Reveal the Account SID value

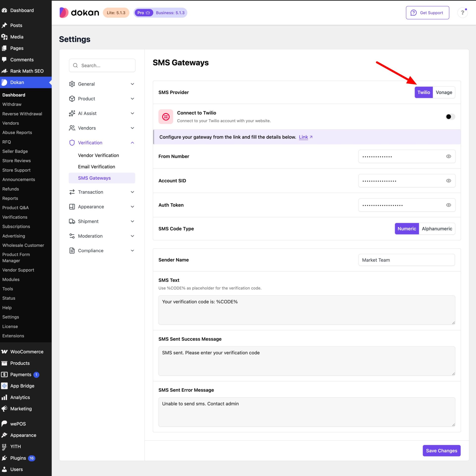click(448, 180)
